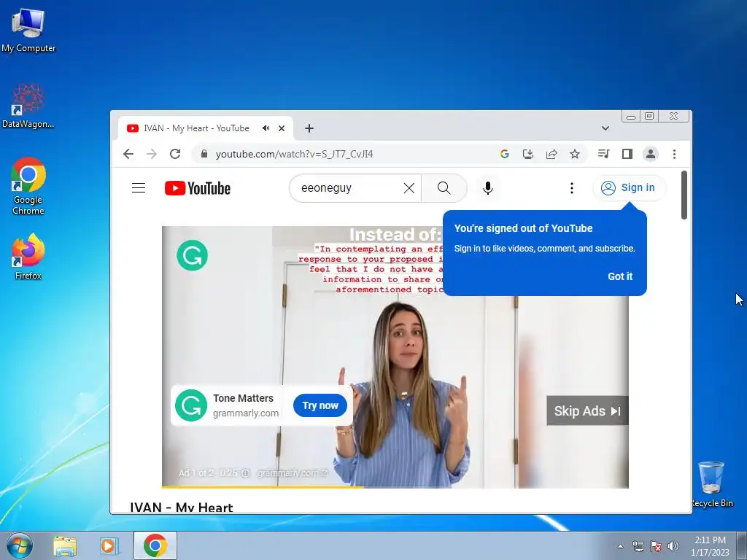The width and height of the screenshot is (747, 560).
Task: Open volume tray speaker icon
Action: [x=673, y=546]
